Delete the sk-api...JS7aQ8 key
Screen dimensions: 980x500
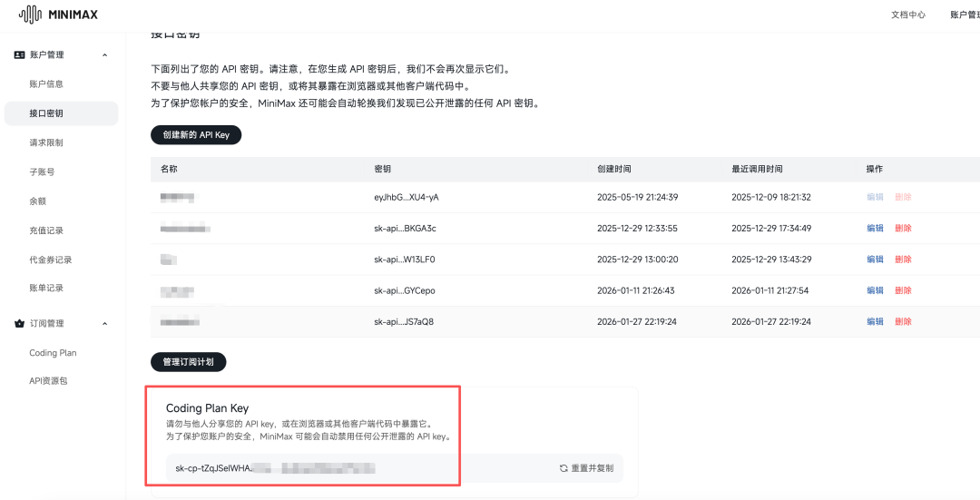click(903, 322)
